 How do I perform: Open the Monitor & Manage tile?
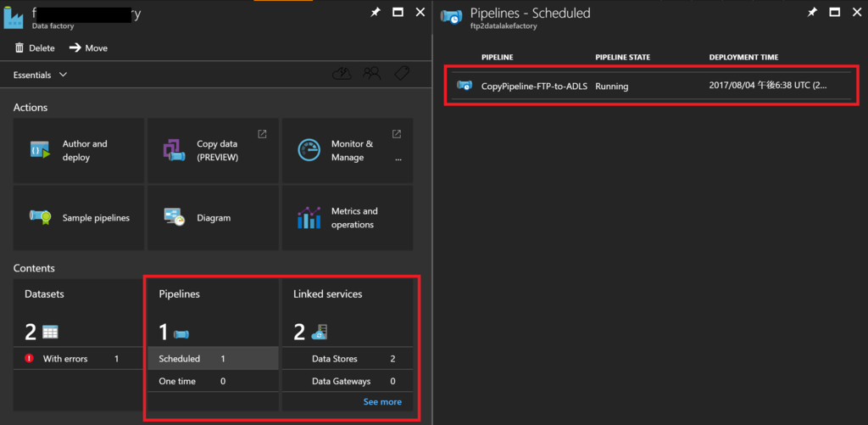tap(348, 150)
